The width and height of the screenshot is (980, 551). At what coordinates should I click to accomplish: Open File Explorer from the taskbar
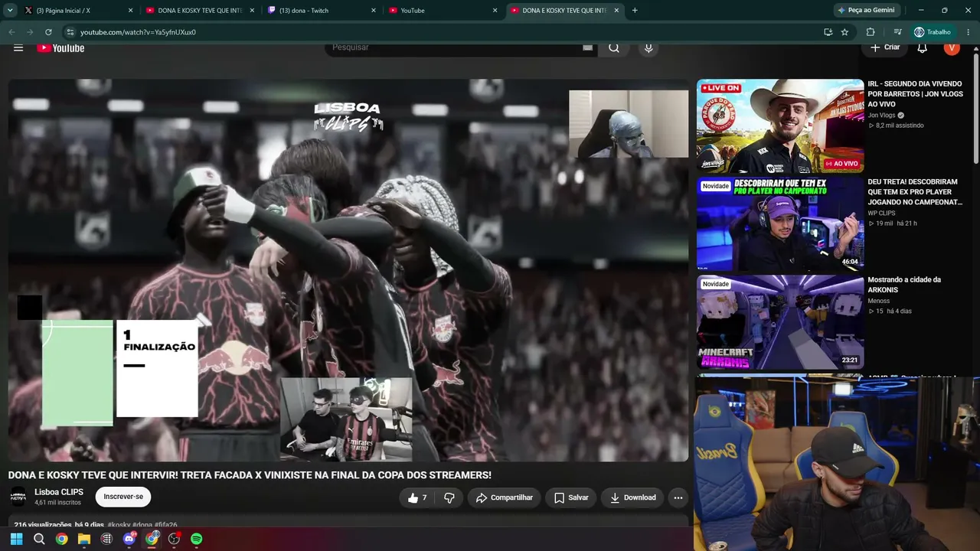84,539
